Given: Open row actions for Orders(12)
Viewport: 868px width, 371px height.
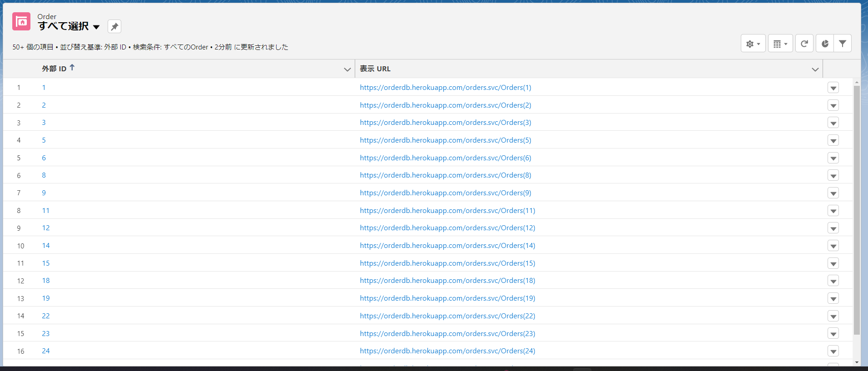Looking at the screenshot, I should (833, 228).
